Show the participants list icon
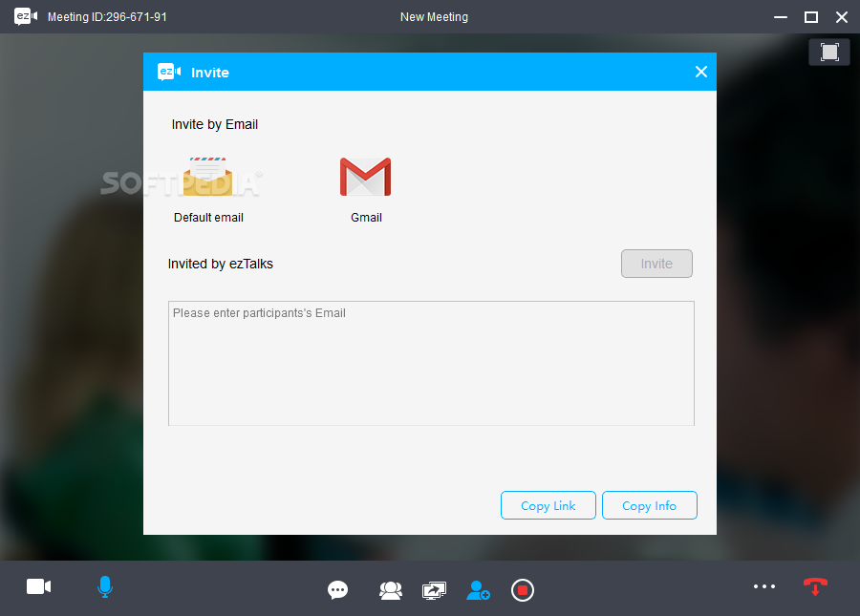The image size is (860, 616). (391, 590)
